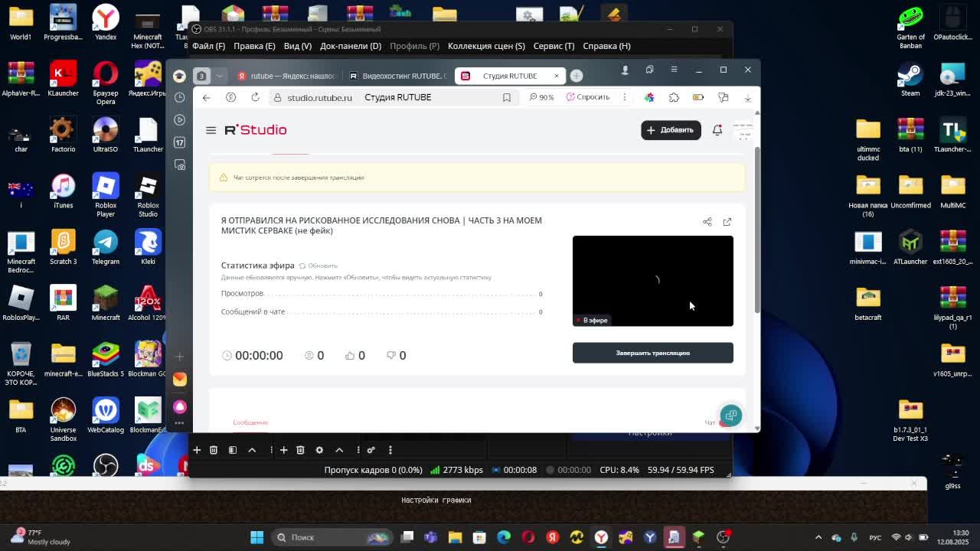Open the browser sidebar three-dot menu

pos(180,422)
